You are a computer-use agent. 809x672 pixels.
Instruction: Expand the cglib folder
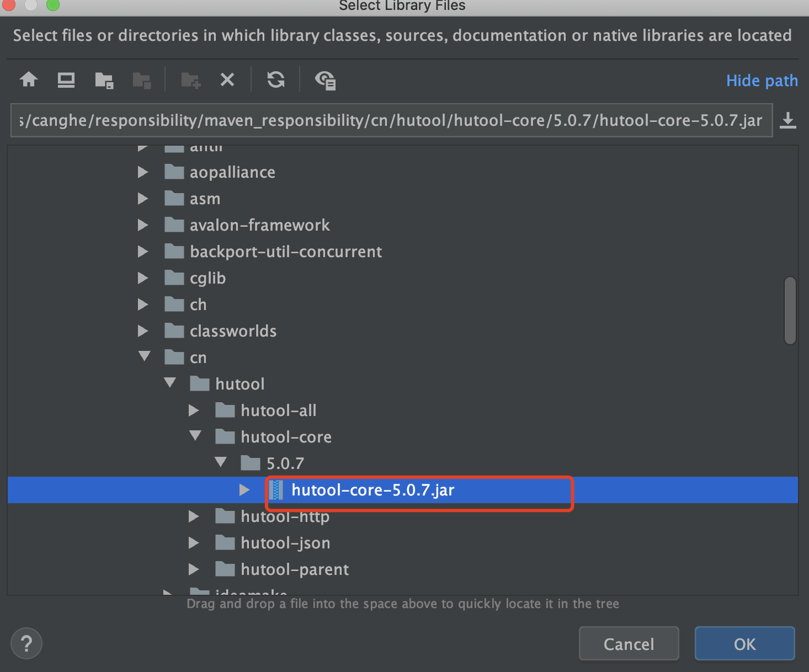tap(143, 278)
